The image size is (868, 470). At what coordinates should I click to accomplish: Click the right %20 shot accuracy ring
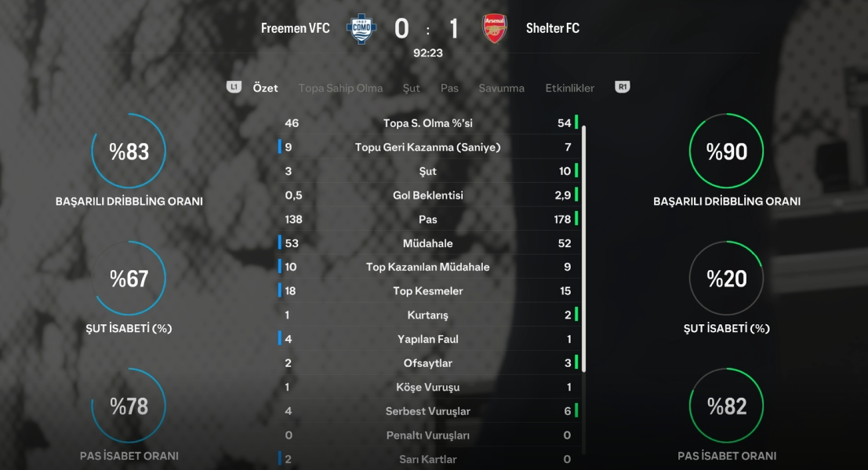pyautogui.click(x=726, y=279)
